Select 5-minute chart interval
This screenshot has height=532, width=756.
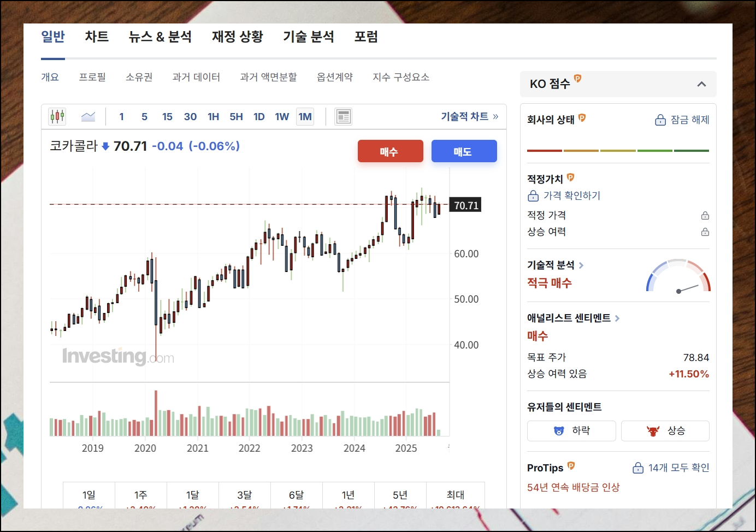(x=144, y=116)
